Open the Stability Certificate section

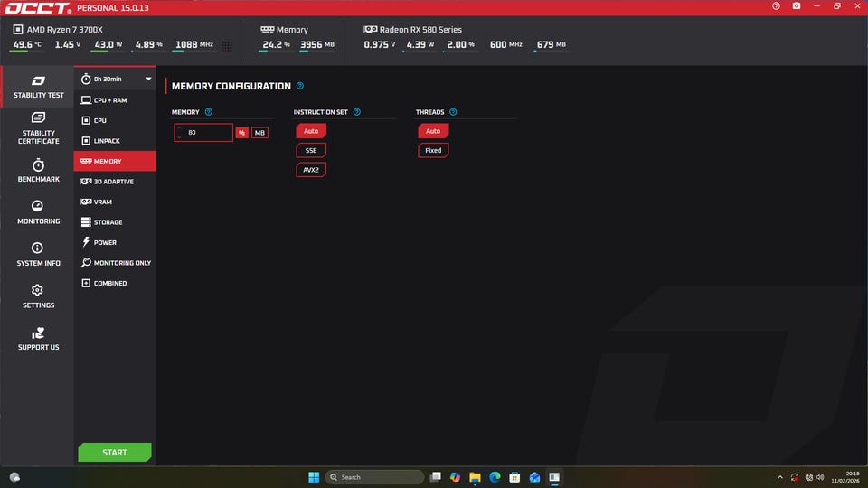tap(38, 128)
